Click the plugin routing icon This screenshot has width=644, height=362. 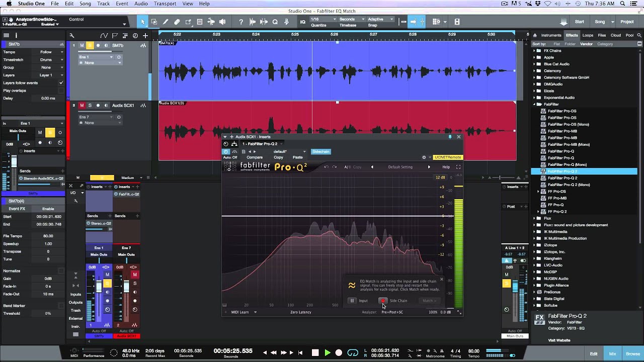[234, 144]
